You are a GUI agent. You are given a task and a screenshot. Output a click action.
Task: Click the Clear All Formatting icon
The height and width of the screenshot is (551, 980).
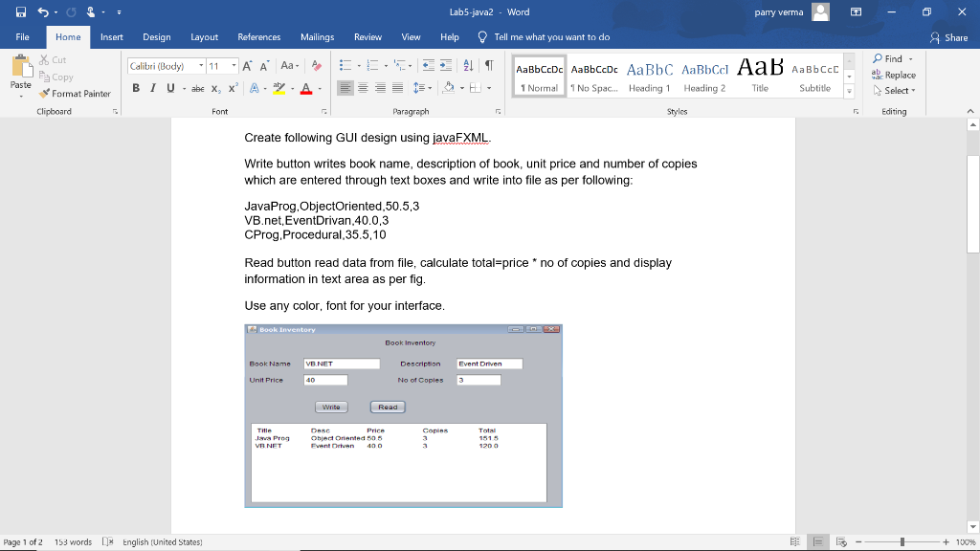(x=315, y=65)
